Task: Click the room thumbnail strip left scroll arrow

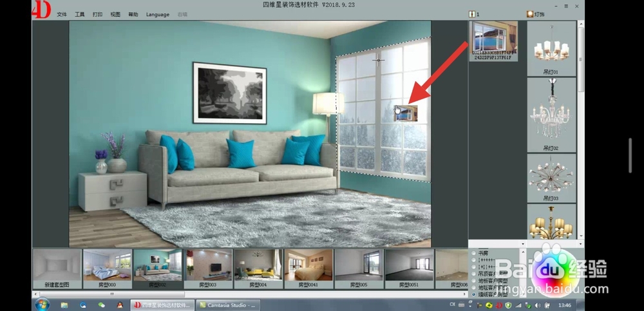Action: click(x=35, y=294)
